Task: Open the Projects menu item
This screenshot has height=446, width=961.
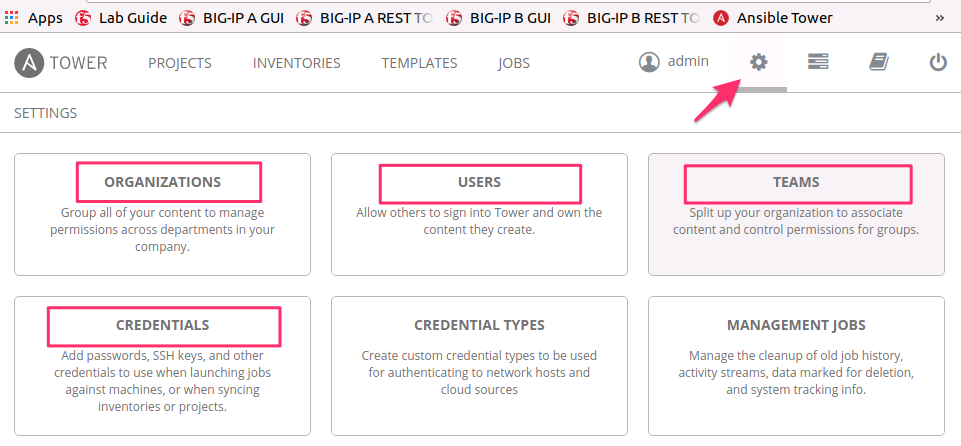Action: pyautogui.click(x=180, y=63)
